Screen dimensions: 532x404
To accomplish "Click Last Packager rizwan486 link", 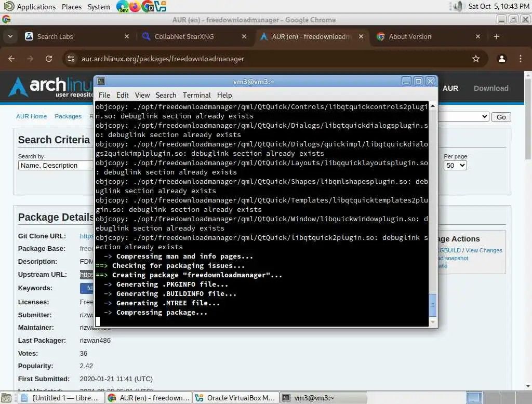I will [95, 340].
